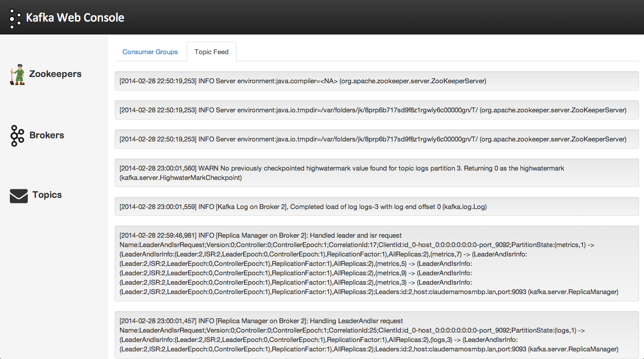The image size is (644, 359).
Task: Select the java.compiler=<NA> log entry
Action: tap(377, 81)
